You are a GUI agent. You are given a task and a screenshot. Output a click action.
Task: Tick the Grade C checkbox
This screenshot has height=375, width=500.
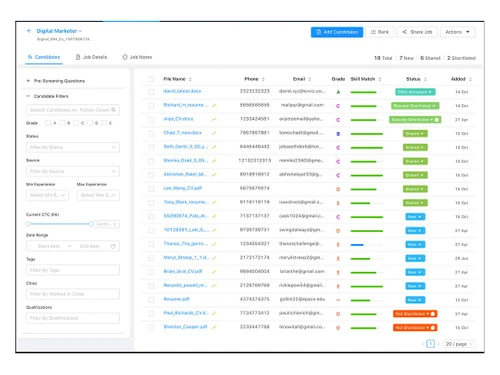[x=76, y=123]
